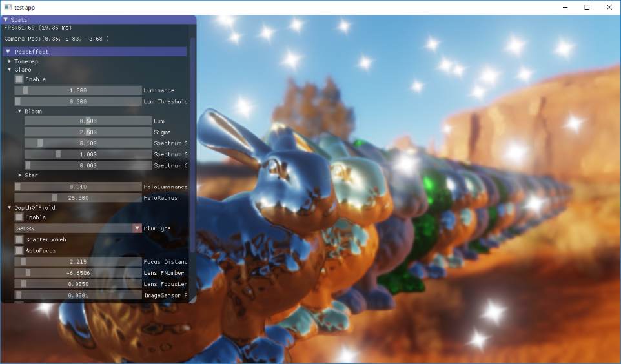Click the Lum Threshold slider
The image size is (621, 364).
pyautogui.click(x=78, y=101)
